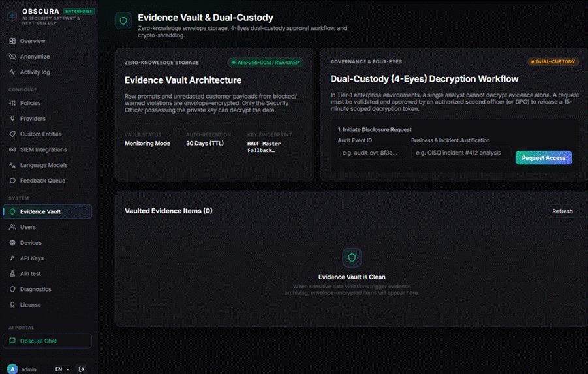Click the Policies sliders icon

tap(12, 102)
